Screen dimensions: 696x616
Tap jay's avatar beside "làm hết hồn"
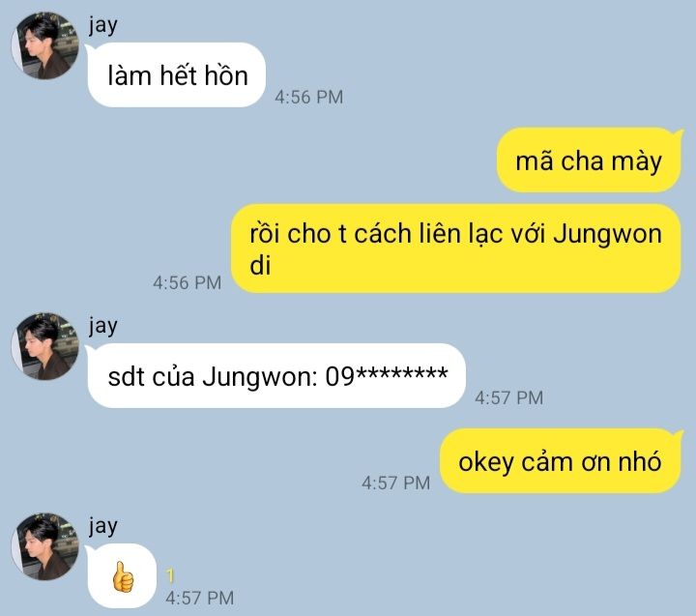[44, 45]
